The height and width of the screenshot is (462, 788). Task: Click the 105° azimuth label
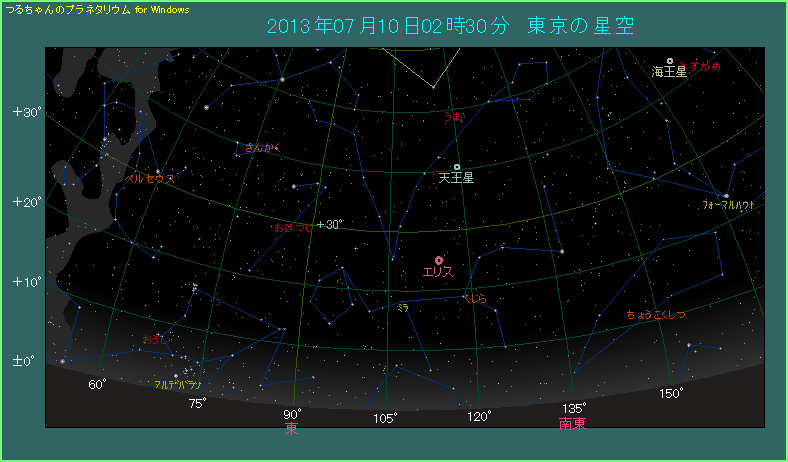pyautogui.click(x=385, y=417)
